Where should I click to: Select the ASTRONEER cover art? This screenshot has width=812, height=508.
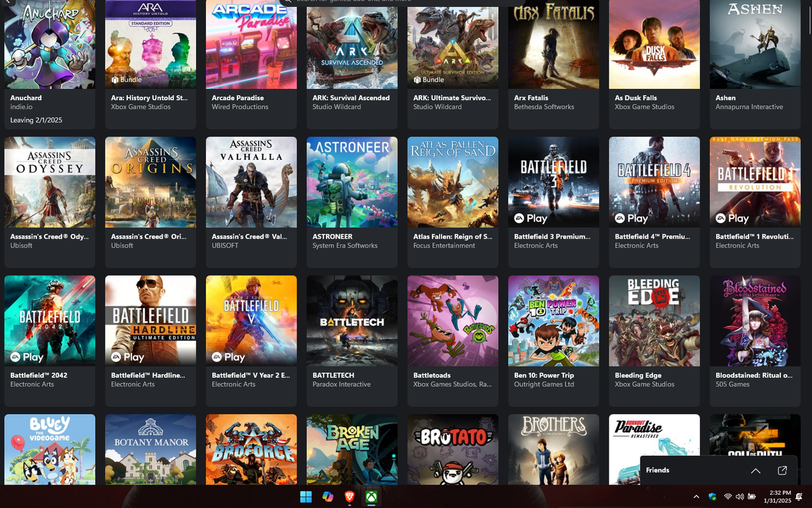(352, 182)
